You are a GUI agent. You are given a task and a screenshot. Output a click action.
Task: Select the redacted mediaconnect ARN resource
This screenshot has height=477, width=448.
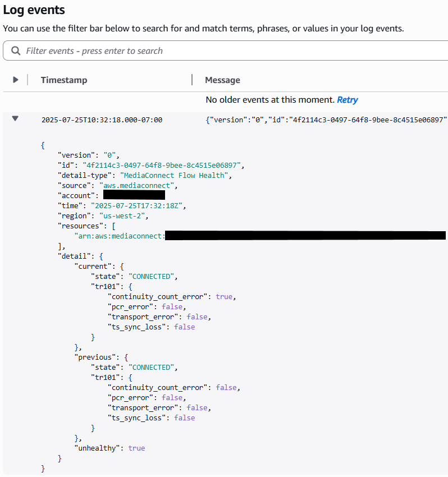(x=253, y=235)
